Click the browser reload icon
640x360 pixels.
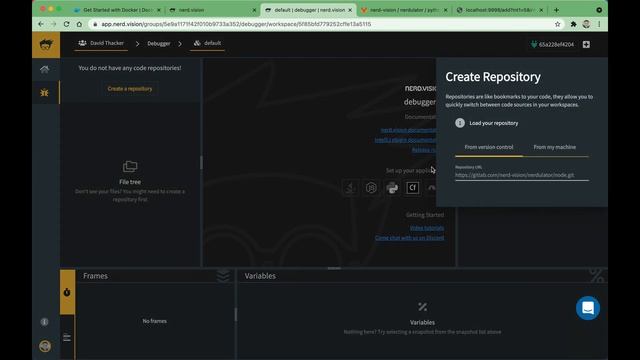(x=67, y=24)
